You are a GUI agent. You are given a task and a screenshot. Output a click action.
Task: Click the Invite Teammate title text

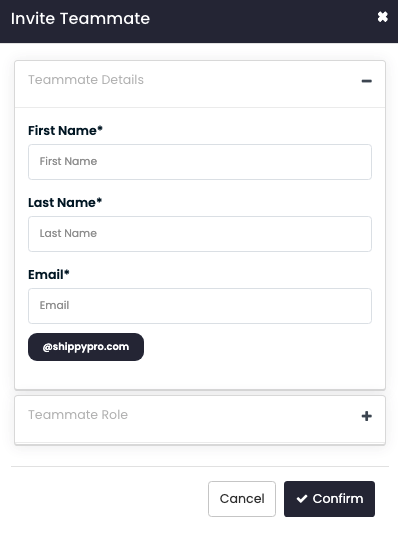coord(80,18)
